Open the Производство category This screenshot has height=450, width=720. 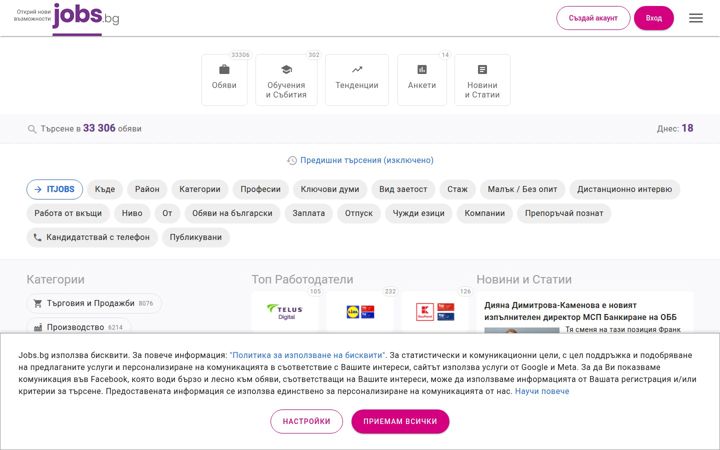[79, 327]
